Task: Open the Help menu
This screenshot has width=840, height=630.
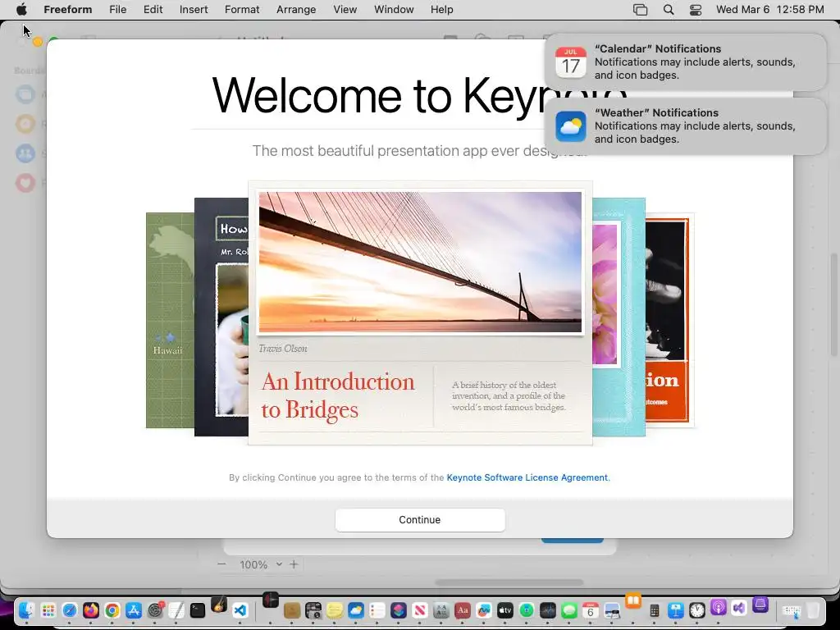Action: click(x=442, y=10)
